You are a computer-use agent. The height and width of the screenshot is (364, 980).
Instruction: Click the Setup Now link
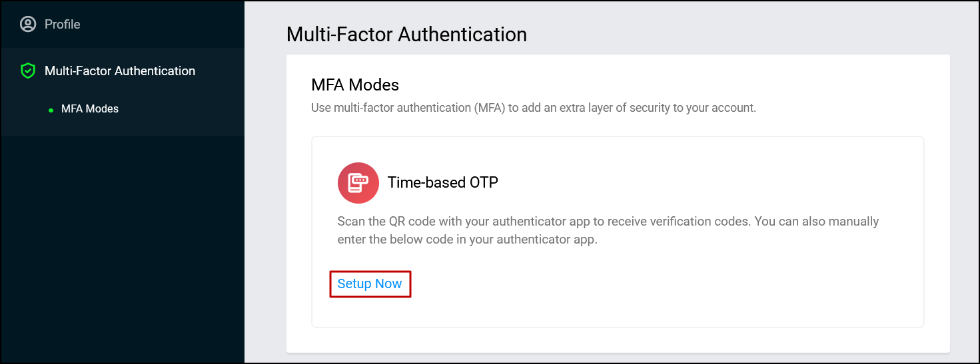(x=370, y=284)
